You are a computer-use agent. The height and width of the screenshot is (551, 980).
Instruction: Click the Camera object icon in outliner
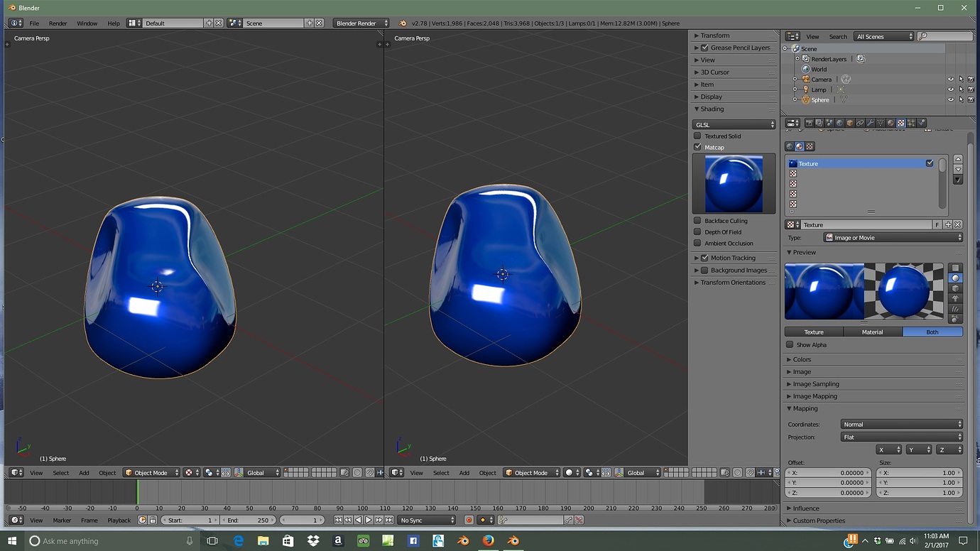click(806, 80)
